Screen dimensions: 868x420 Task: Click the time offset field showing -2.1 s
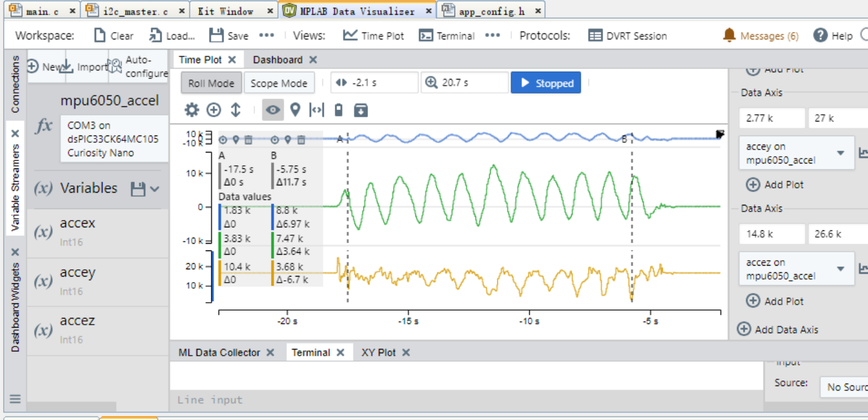(374, 83)
